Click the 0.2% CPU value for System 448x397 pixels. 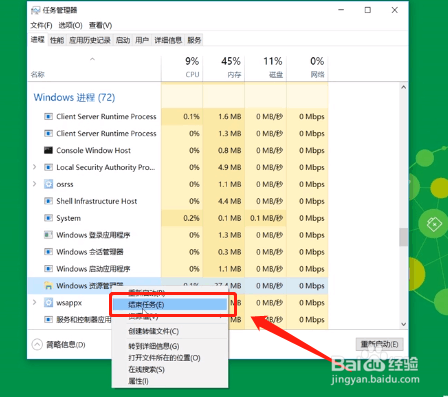click(191, 218)
